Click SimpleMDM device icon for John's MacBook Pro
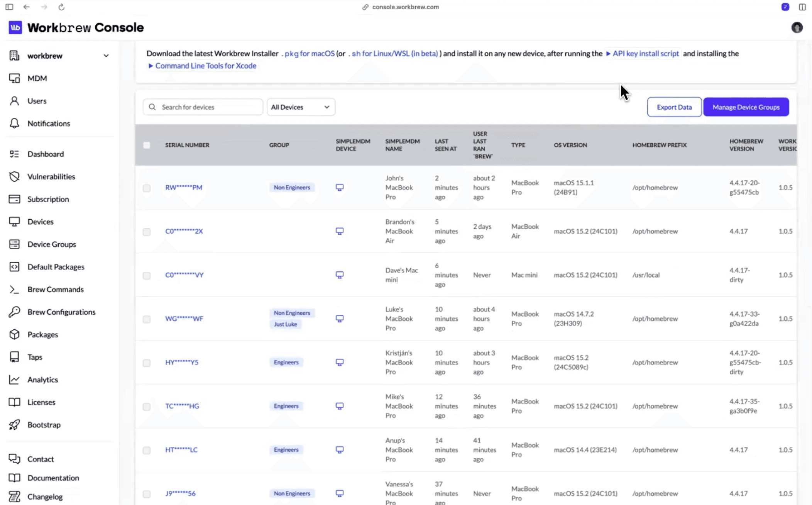The width and height of the screenshot is (812, 505). pyautogui.click(x=339, y=188)
